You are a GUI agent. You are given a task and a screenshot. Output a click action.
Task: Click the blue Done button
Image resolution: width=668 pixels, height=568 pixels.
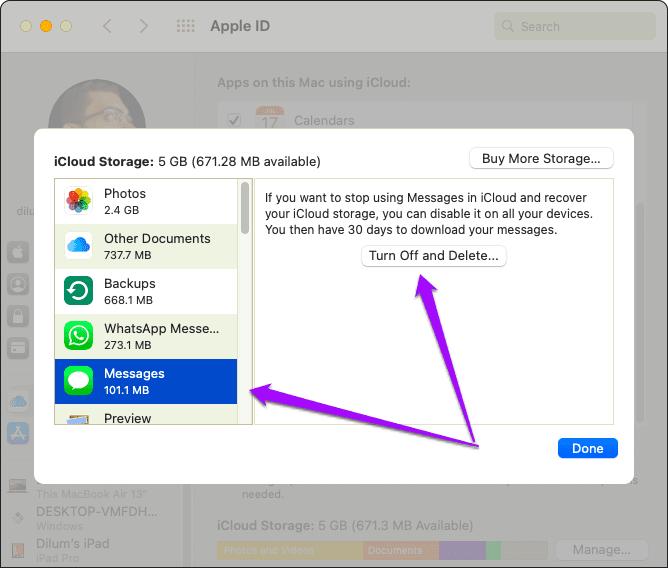click(x=587, y=448)
